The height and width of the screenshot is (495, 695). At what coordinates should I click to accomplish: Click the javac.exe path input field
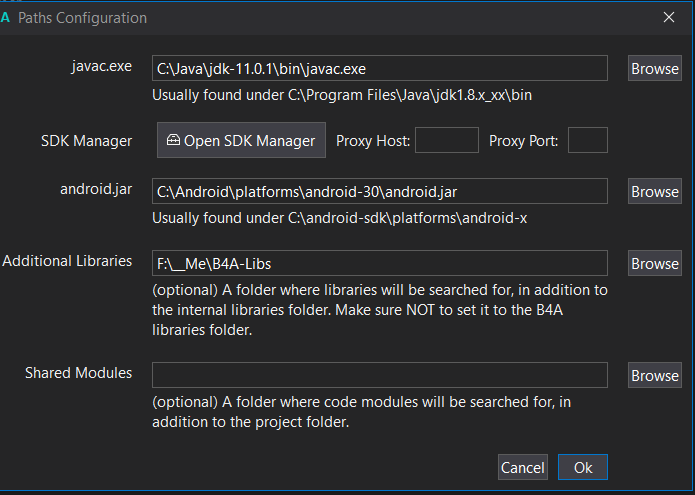[379, 68]
